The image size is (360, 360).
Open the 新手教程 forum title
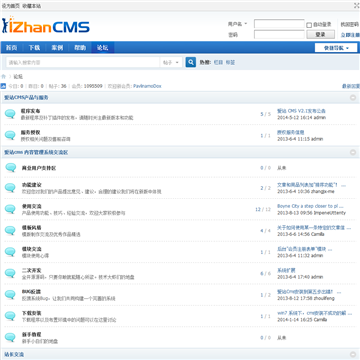32,334
